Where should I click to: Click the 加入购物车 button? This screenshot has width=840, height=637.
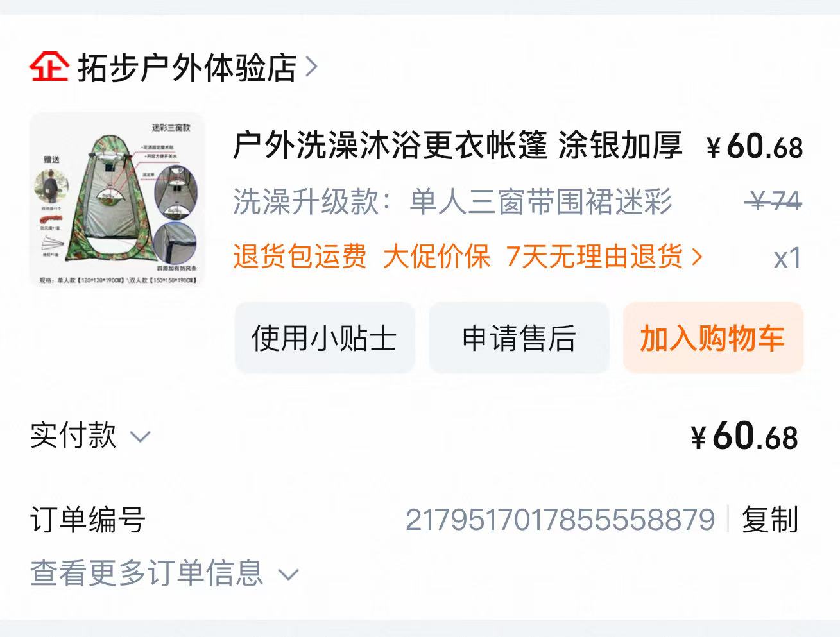pyautogui.click(x=713, y=337)
